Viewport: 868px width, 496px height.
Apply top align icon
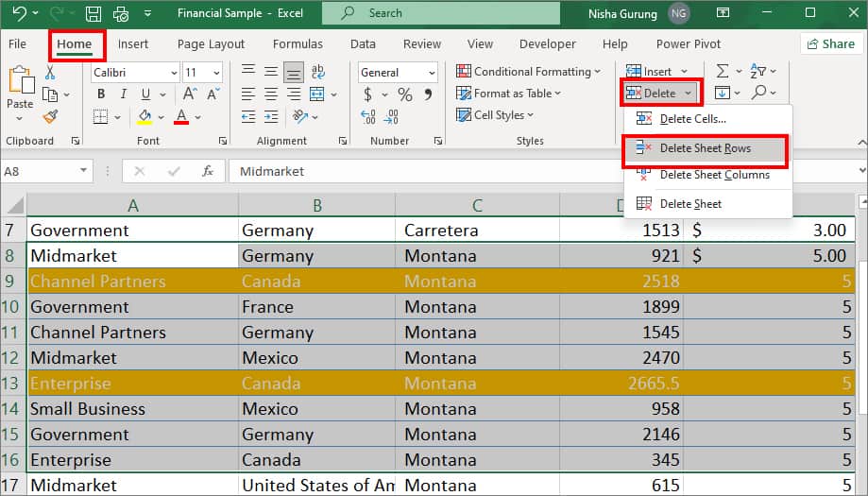(x=248, y=72)
